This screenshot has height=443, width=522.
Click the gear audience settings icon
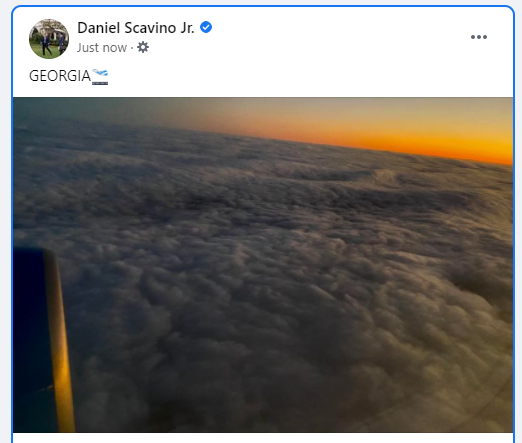coord(143,47)
